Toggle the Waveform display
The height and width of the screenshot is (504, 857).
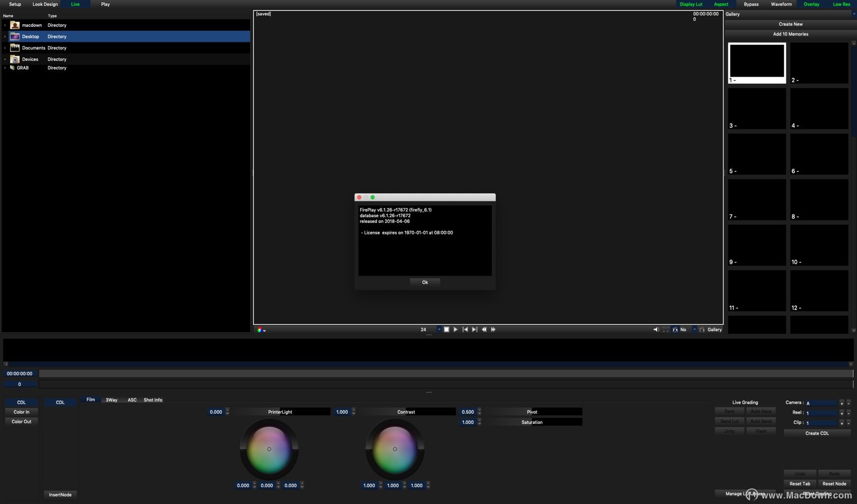(781, 4)
